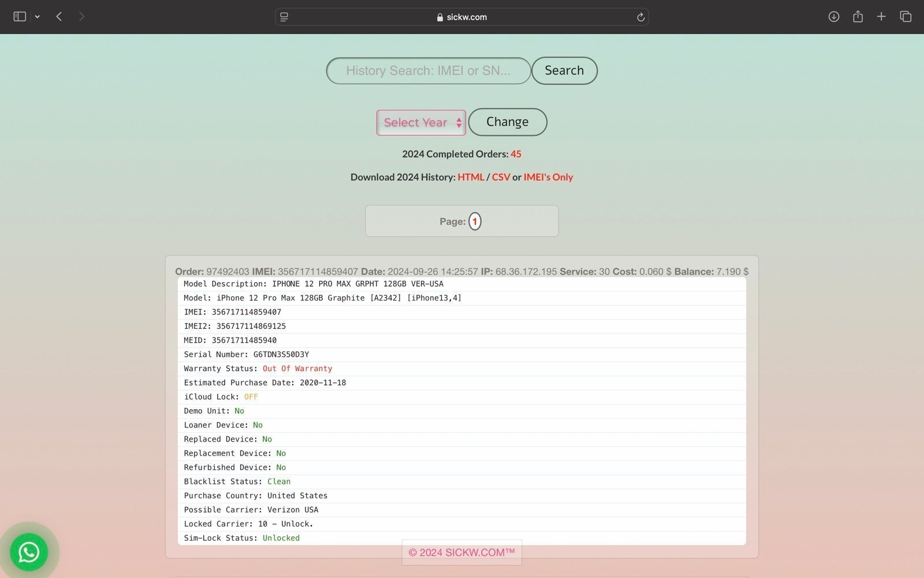Viewport: 924px width, 578px height.
Task: Go back to previous page
Action: tap(59, 17)
